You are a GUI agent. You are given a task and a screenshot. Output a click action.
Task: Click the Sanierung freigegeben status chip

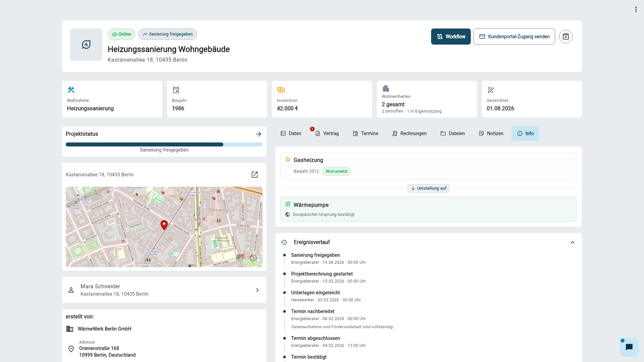(167, 34)
